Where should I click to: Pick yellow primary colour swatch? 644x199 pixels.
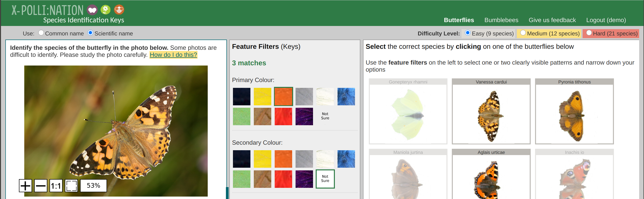click(x=263, y=97)
